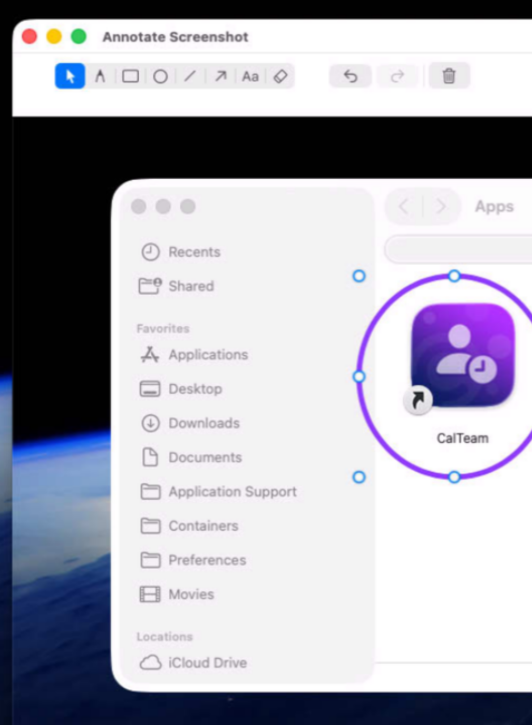Click the Apps title in captured Finder

click(x=494, y=206)
